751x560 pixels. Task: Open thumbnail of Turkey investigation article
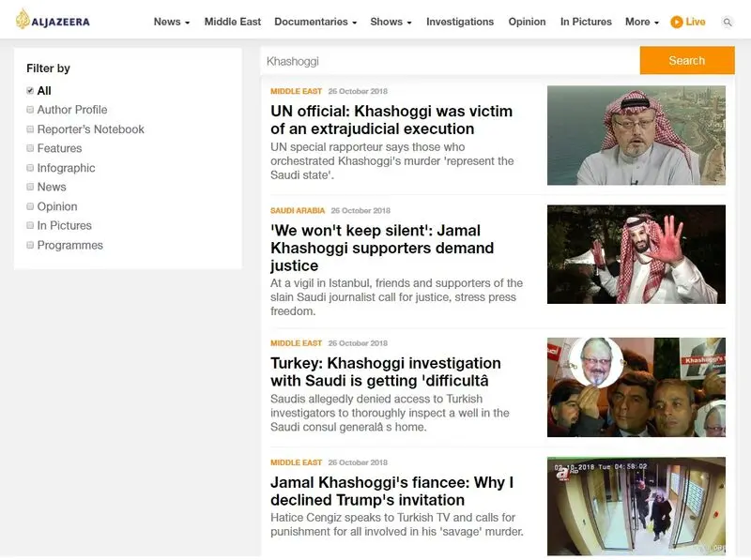(636, 387)
